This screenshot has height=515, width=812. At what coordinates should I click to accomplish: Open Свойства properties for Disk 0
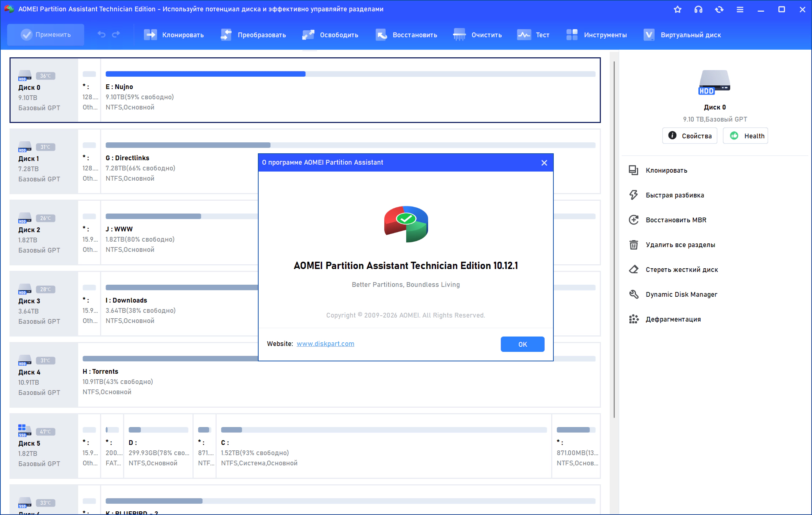pyautogui.click(x=690, y=136)
